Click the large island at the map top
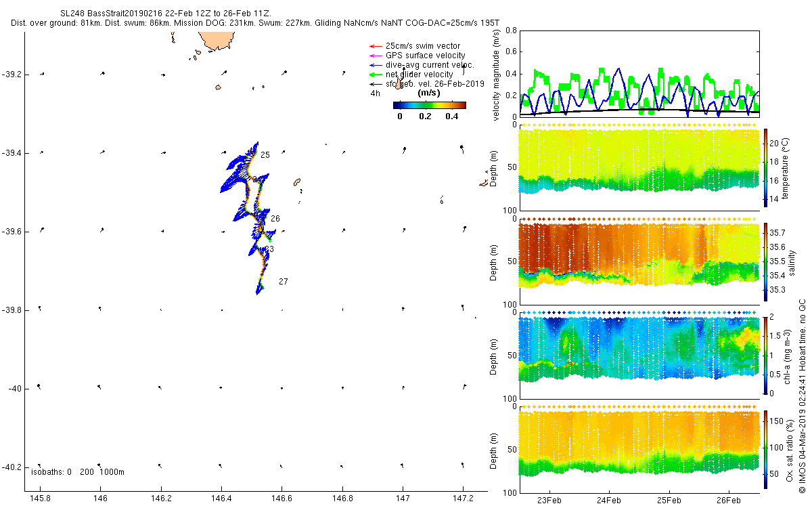Viewport: 812px width, 508px height. [x=217, y=42]
